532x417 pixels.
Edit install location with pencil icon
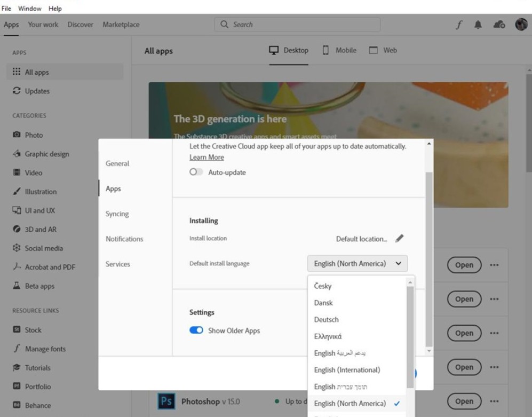click(x=399, y=238)
